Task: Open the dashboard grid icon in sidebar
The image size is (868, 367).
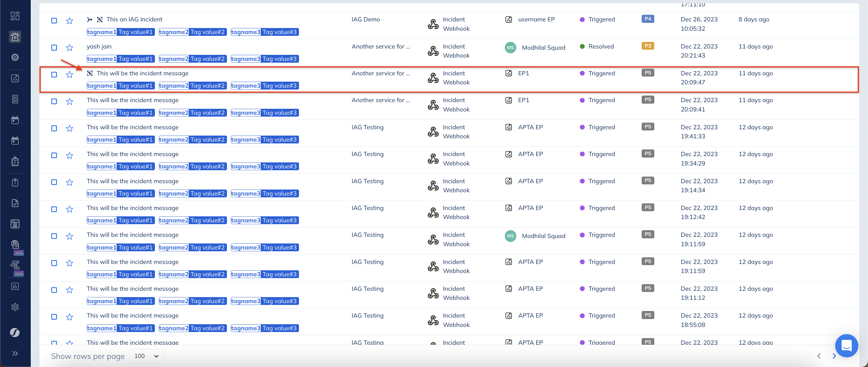Action: (x=15, y=16)
